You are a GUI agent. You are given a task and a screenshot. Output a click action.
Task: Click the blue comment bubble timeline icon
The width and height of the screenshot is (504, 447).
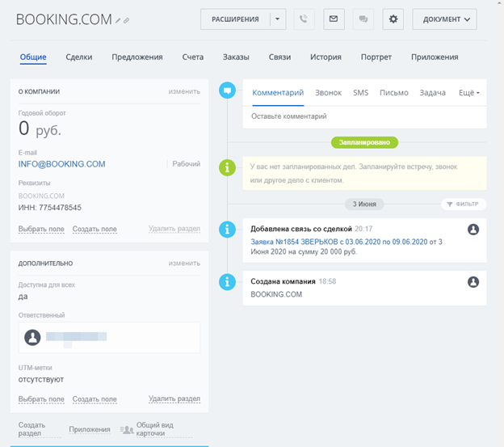click(228, 91)
